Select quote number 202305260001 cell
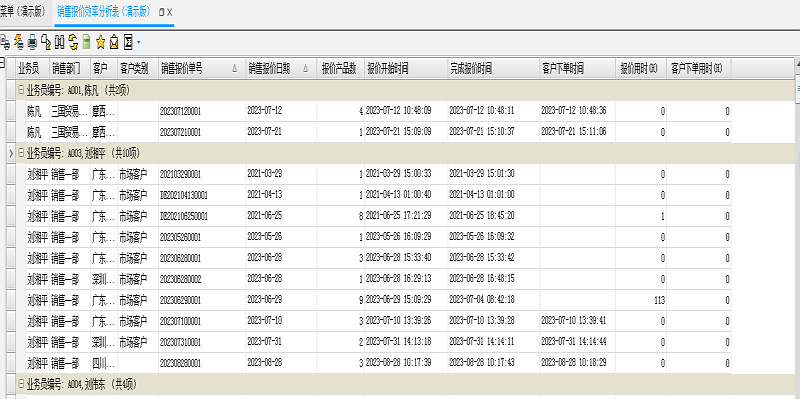 click(x=202, y=237)
